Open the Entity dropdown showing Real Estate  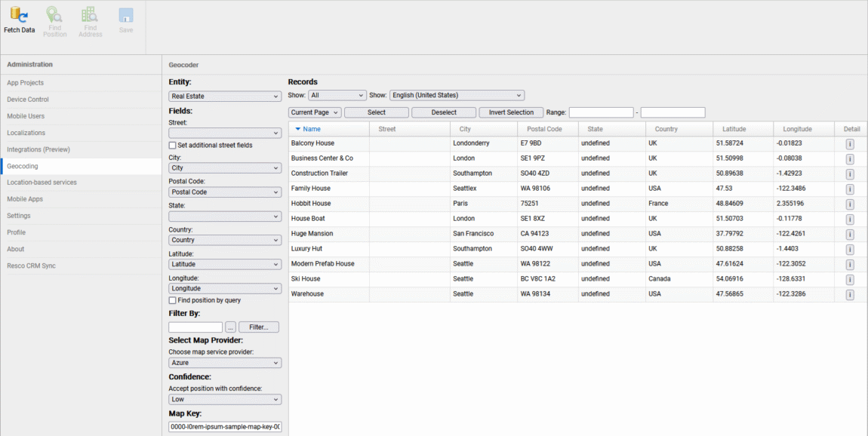(224, 96)
